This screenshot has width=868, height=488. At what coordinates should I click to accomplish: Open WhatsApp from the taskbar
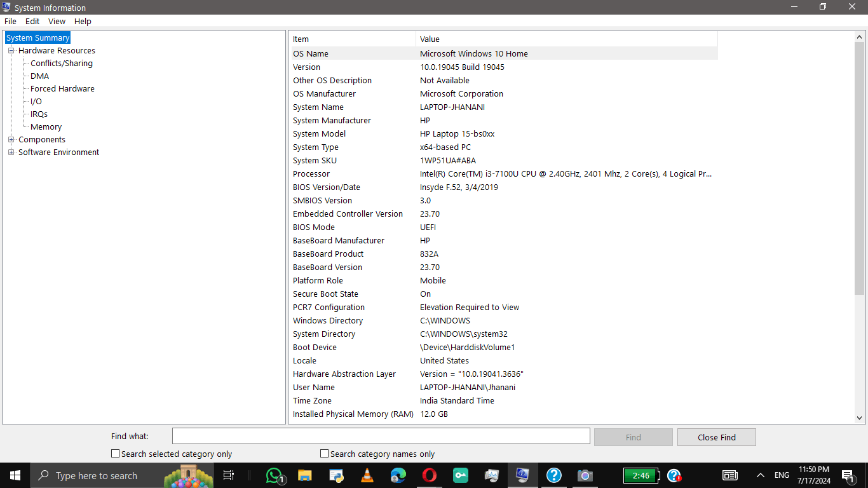[x=275, y=475]
